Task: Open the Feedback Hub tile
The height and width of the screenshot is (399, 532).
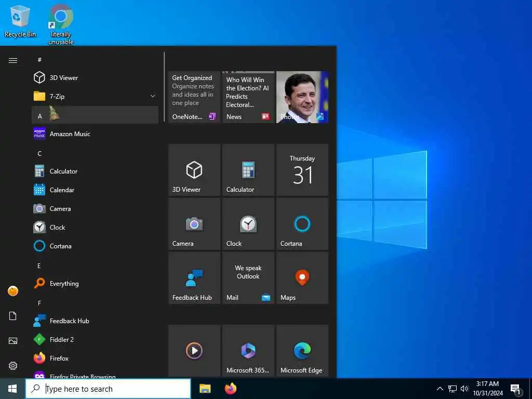Action: point(194,278)
